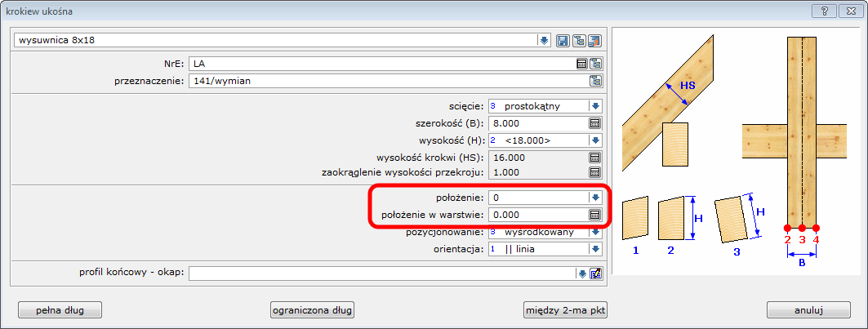Open calculator for położenie w warstwie

(x=595, y=215)
